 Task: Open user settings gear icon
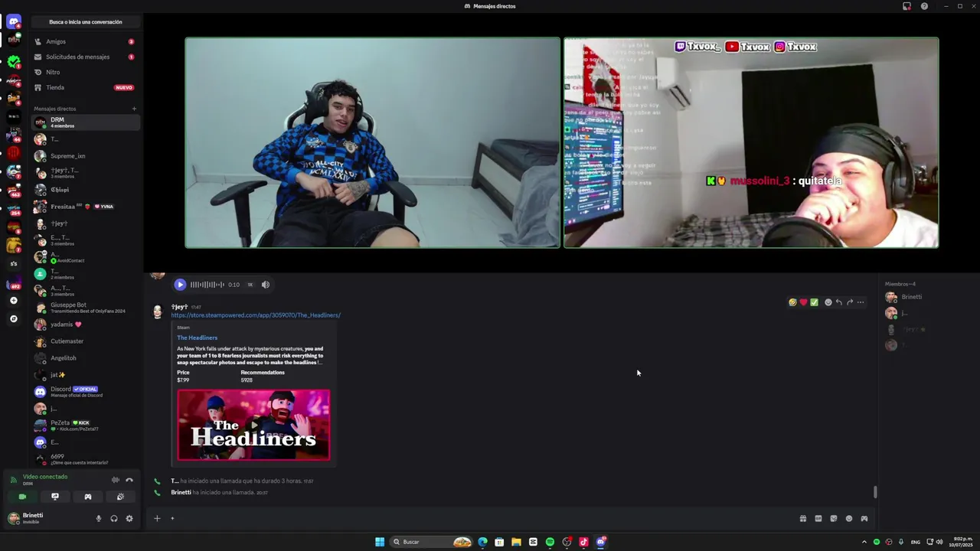click(129, 518)
